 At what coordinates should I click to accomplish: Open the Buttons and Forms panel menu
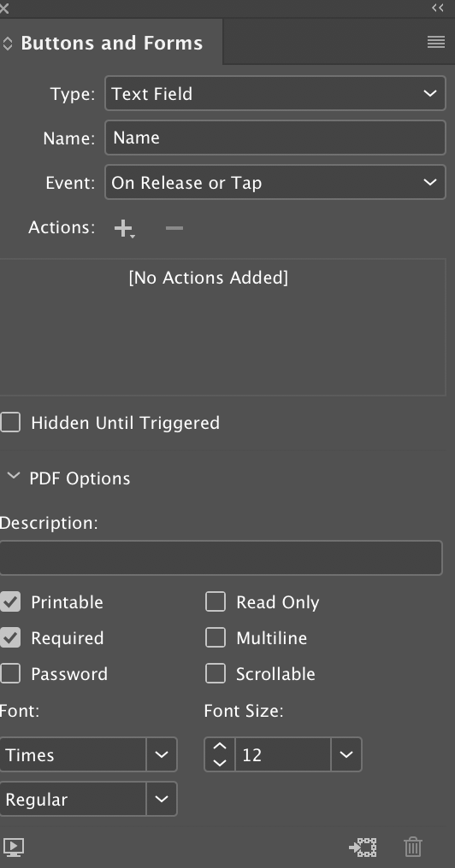click(436, 42)
